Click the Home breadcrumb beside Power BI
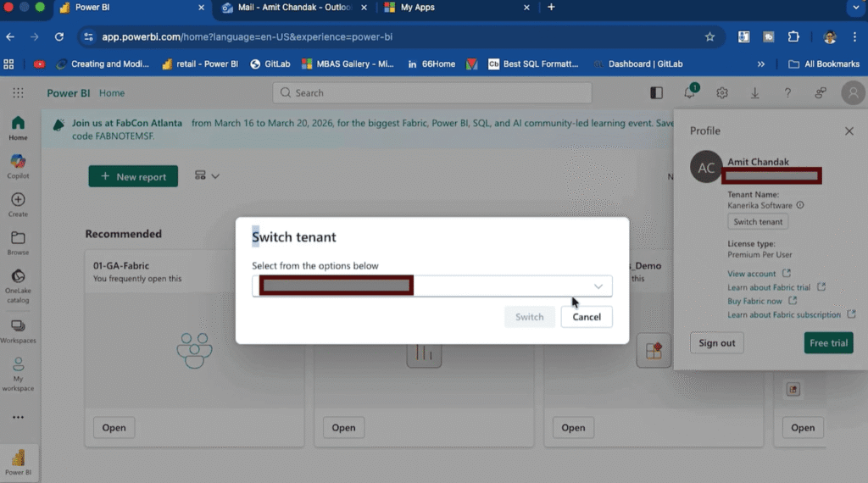This screenshot has height=483, width=868. [x=112, y=93]
